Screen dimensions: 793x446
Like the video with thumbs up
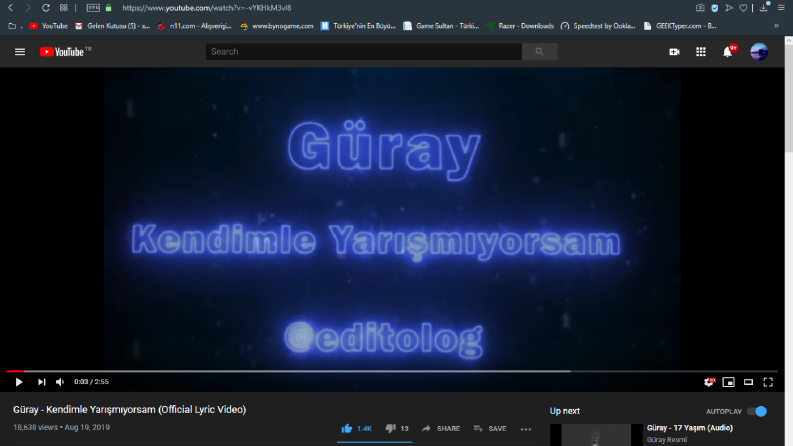(357, 428)
